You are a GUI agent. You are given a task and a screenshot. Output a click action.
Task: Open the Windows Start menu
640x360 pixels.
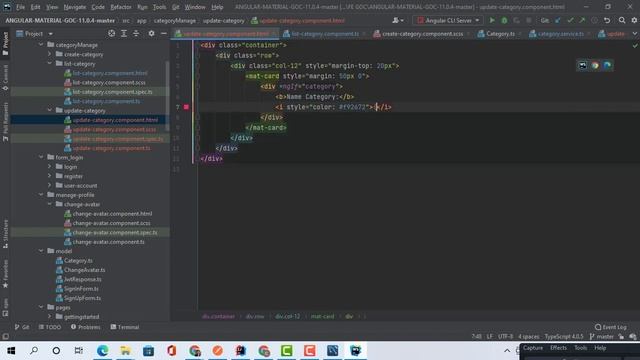pos(11,351)
